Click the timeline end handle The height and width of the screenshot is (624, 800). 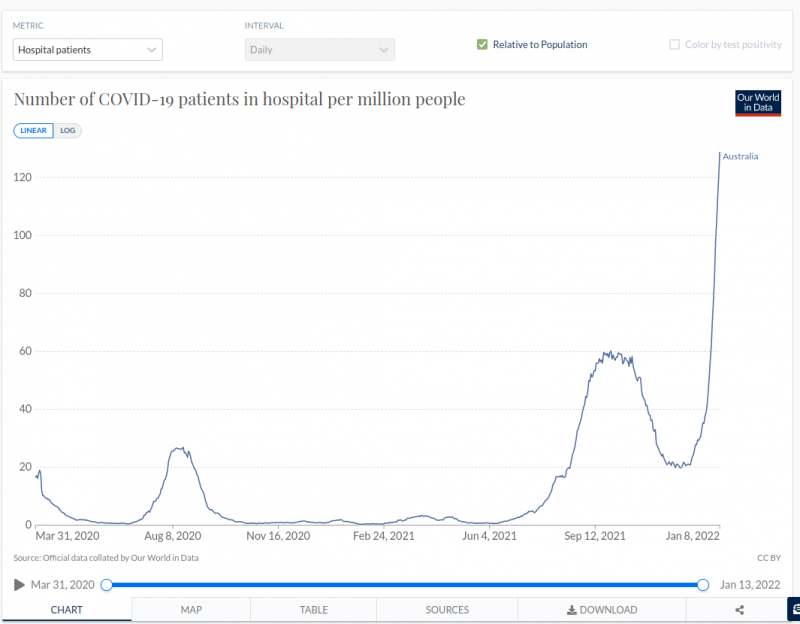tap(703, 585)
